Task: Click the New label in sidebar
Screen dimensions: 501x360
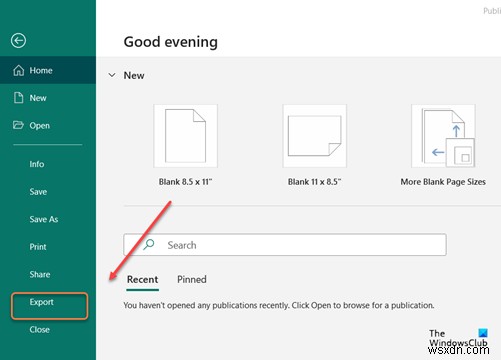Action: tap(38, 98)
